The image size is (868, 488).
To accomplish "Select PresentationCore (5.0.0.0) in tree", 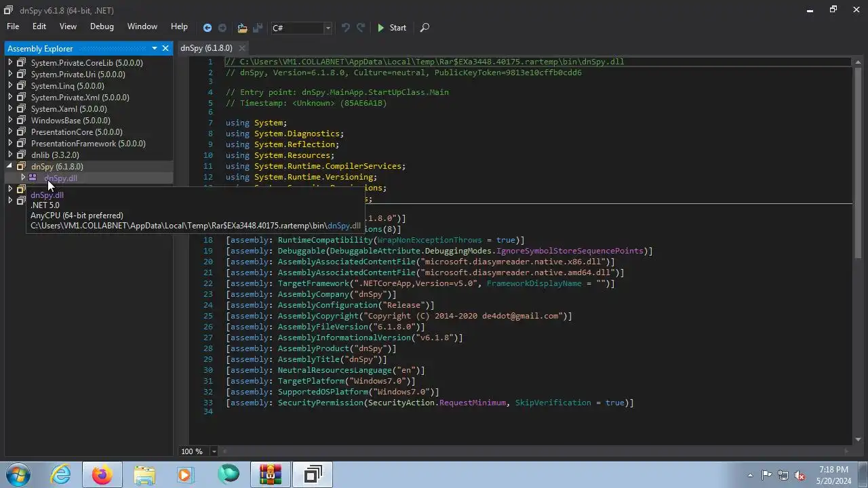I will (77, 131).
